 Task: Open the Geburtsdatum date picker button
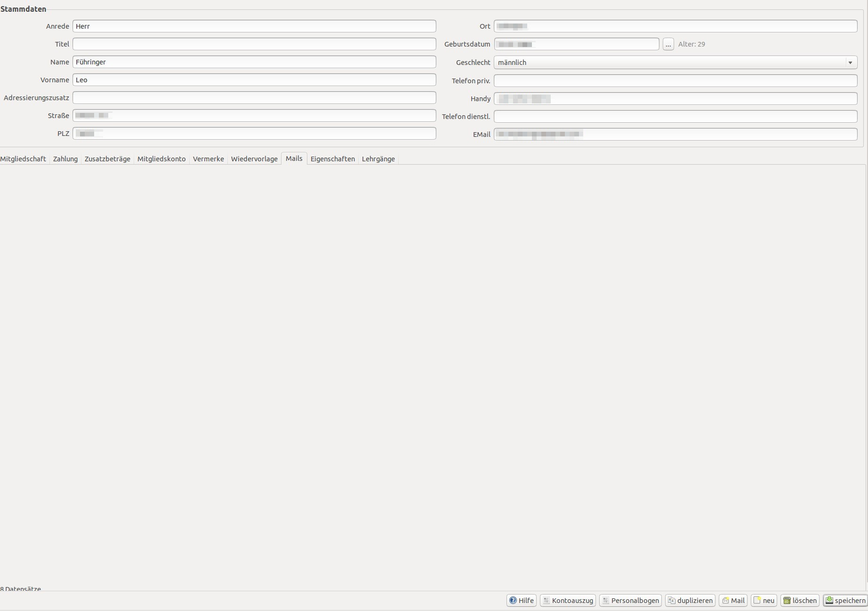click(x=668, y=44)
